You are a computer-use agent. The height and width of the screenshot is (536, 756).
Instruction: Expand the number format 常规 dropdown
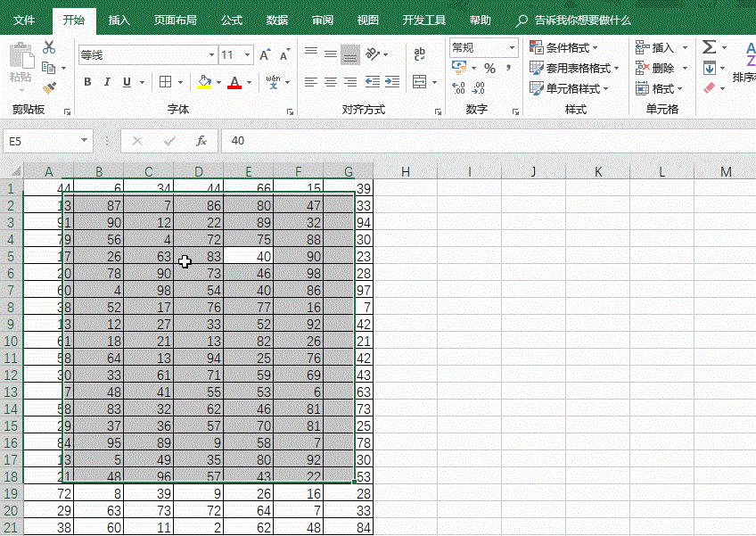[512, 48]
